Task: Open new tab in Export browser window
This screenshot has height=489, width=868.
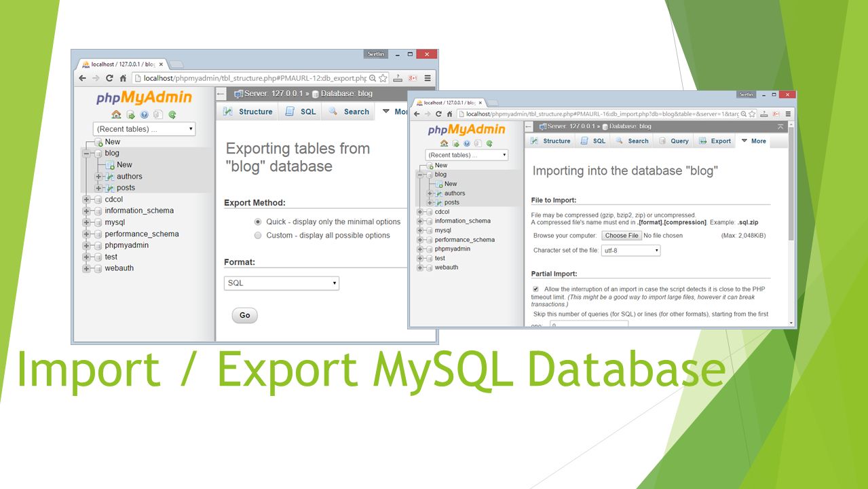Action: click(176, 65)
